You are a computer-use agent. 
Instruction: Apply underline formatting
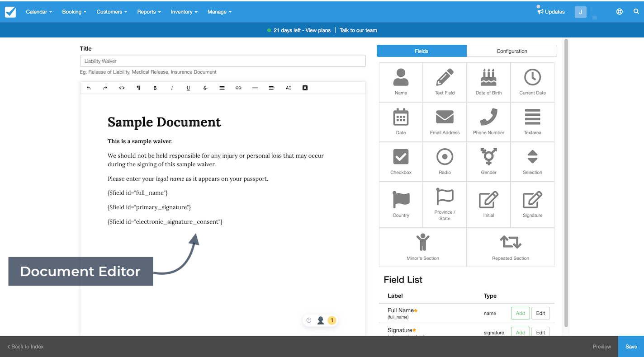[x=188, y=88]
